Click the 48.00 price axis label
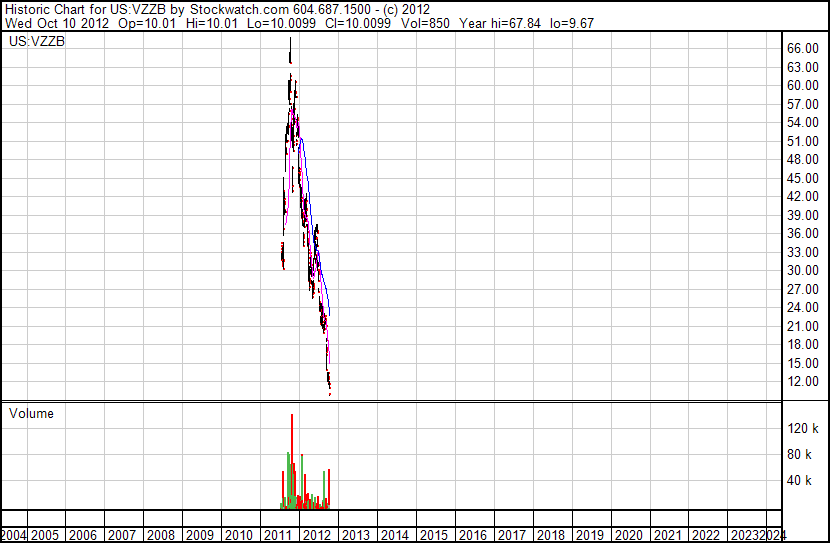 tap(803, 160)
